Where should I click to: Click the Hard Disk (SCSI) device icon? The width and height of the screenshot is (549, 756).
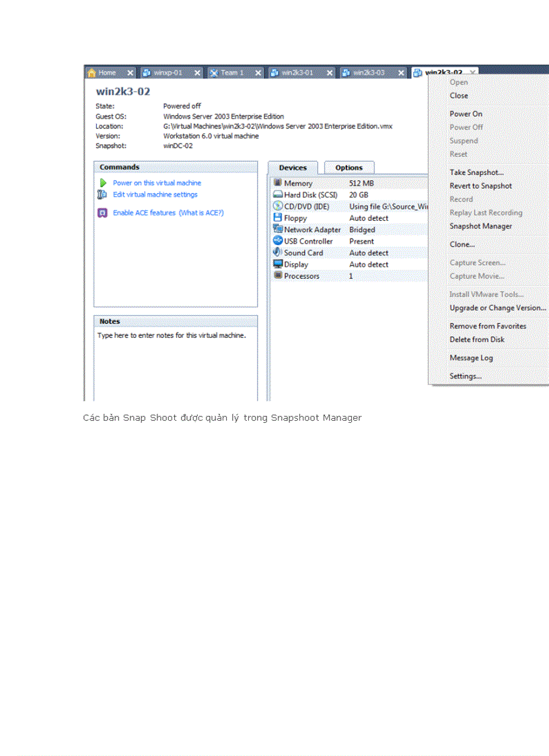pyautogui.click(x=279, y=195)
